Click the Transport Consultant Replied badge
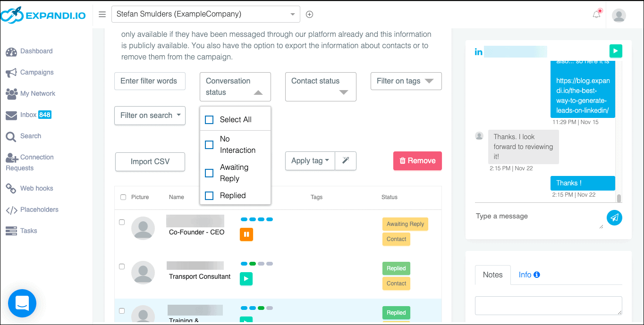 point(396,268)
